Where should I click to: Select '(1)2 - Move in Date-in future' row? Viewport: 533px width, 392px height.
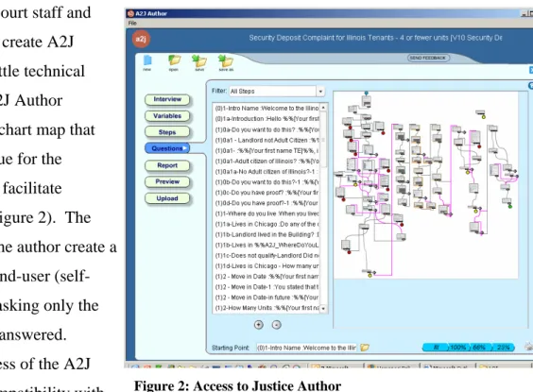[x=266, y=298]
